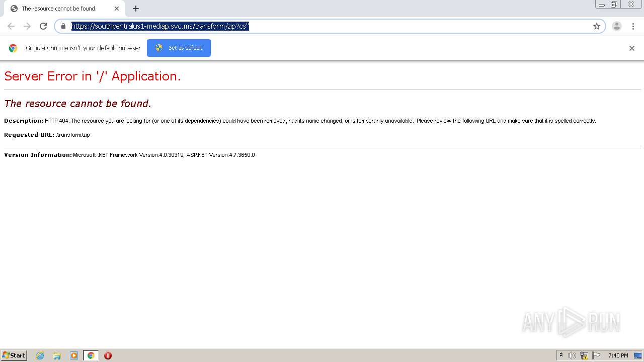644x362 pixels.
Task: Click 'The resource cannot be found.' subheading
Action: click(x=77, y=104)
